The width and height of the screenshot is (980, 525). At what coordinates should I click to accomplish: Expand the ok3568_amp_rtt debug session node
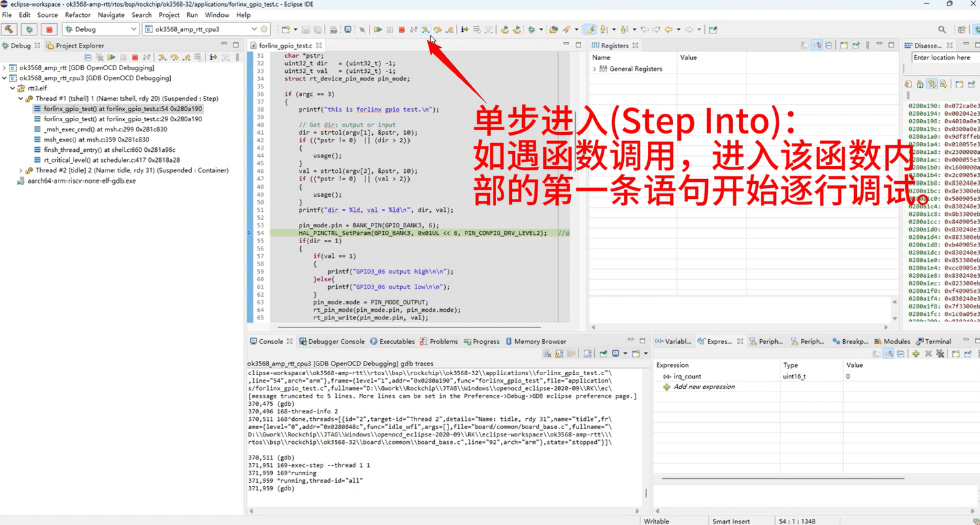coord(5,68)
